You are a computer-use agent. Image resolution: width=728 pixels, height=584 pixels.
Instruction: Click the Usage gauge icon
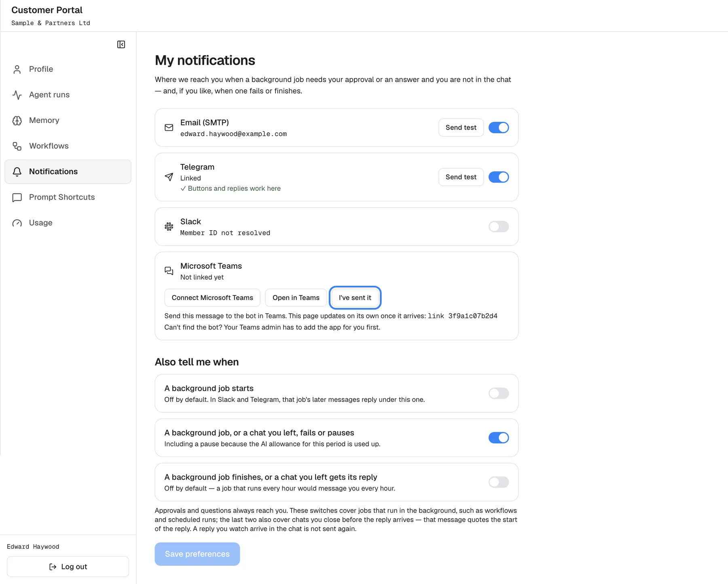pyautogui.click(x=17, y=223)
